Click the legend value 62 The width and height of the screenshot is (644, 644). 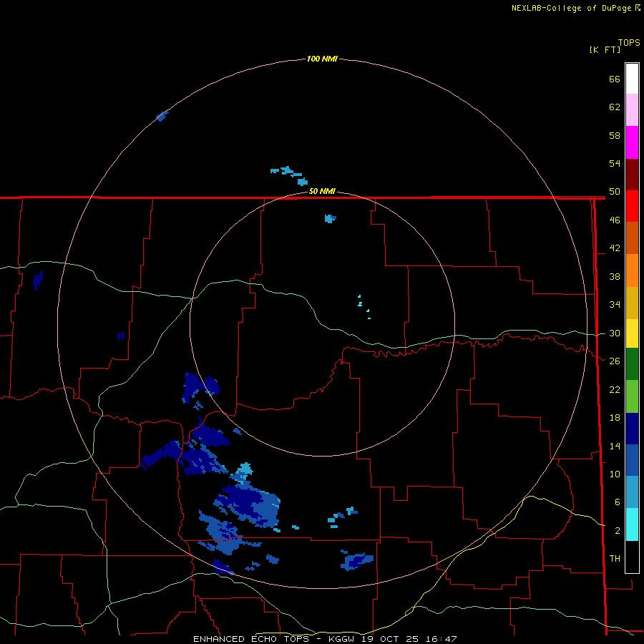pyautogui.click(x=615, y=107)
